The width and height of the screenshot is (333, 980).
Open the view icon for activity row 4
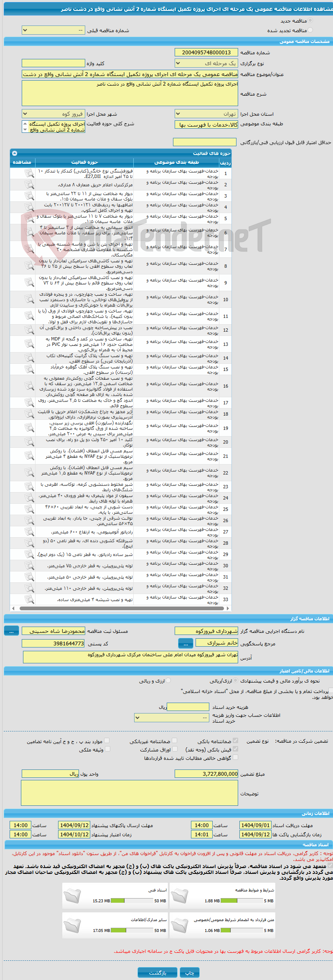(29, 207)
